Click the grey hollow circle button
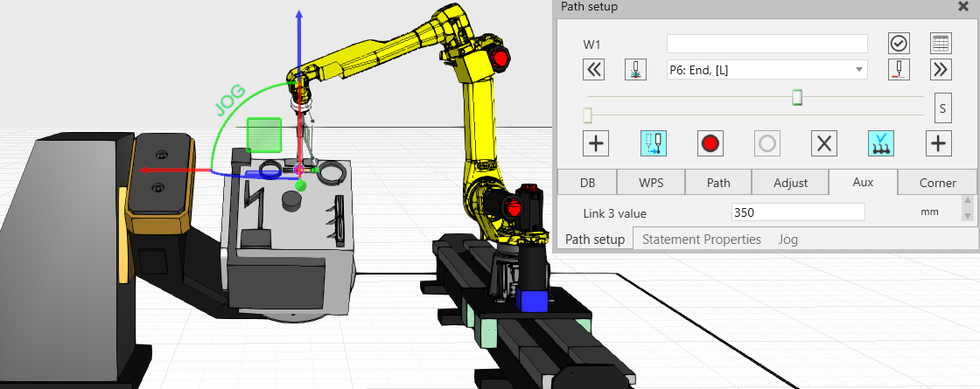The width and height of the screenshot is (980, 389). coord(767,143)
